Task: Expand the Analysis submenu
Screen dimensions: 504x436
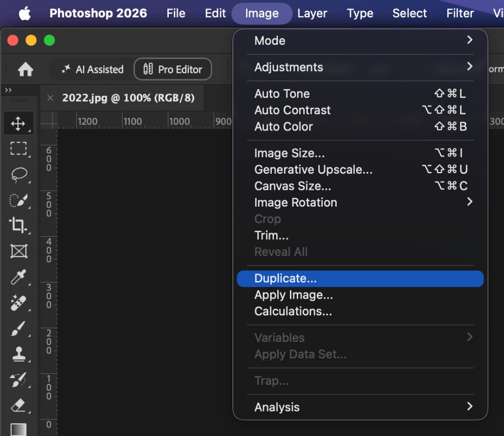Action: [360, 407]
